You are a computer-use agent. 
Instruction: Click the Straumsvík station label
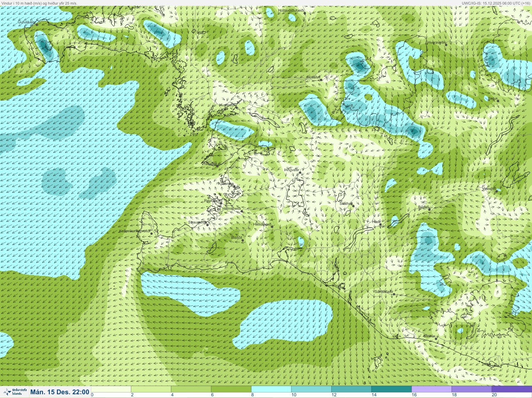197,222
